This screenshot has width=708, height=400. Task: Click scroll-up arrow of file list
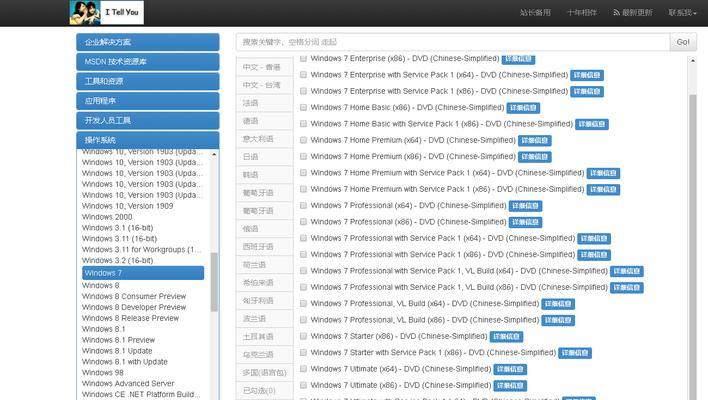point(693,60)
